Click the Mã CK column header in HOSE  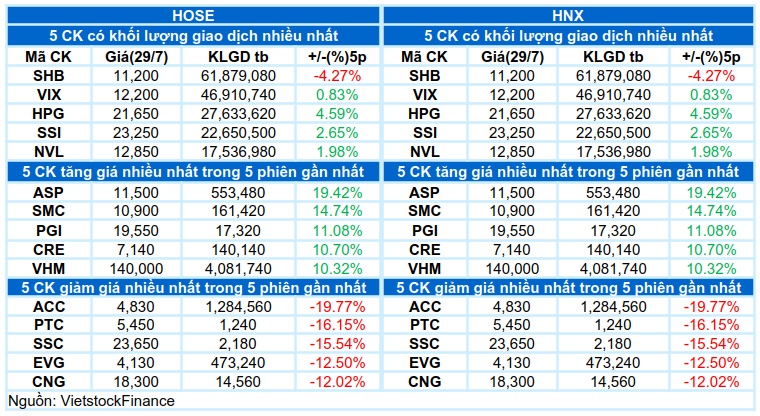(48, 57)
